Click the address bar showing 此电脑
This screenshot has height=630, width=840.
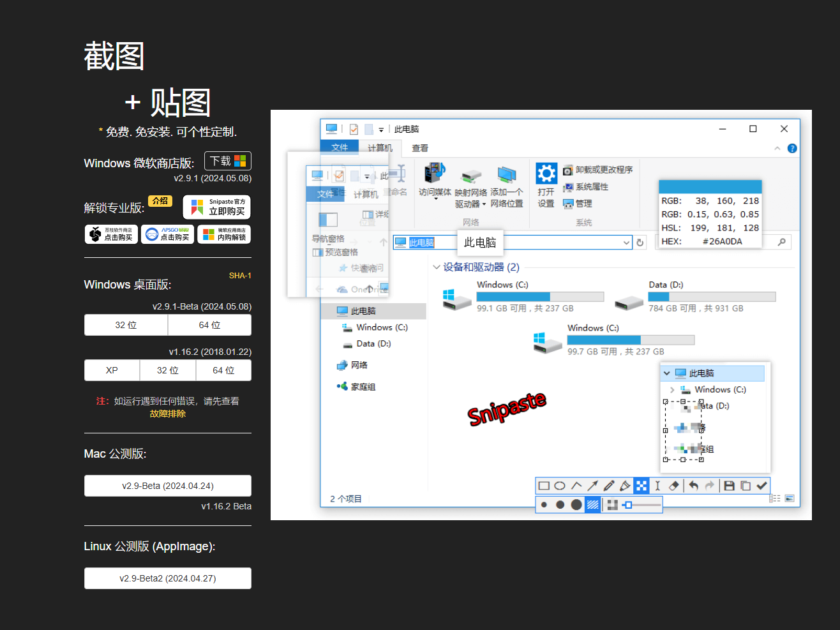point(513,243)
